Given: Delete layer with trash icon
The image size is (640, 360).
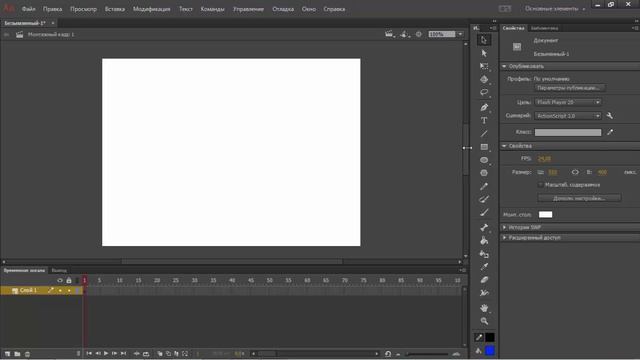Looking at the screenshot, I should pos(27,354).
